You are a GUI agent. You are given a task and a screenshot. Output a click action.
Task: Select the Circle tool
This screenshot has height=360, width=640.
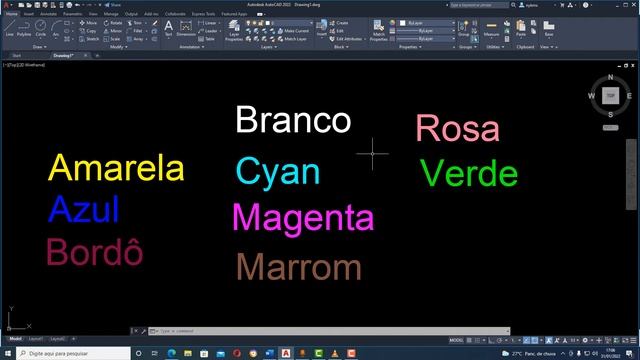coord(40,29)
